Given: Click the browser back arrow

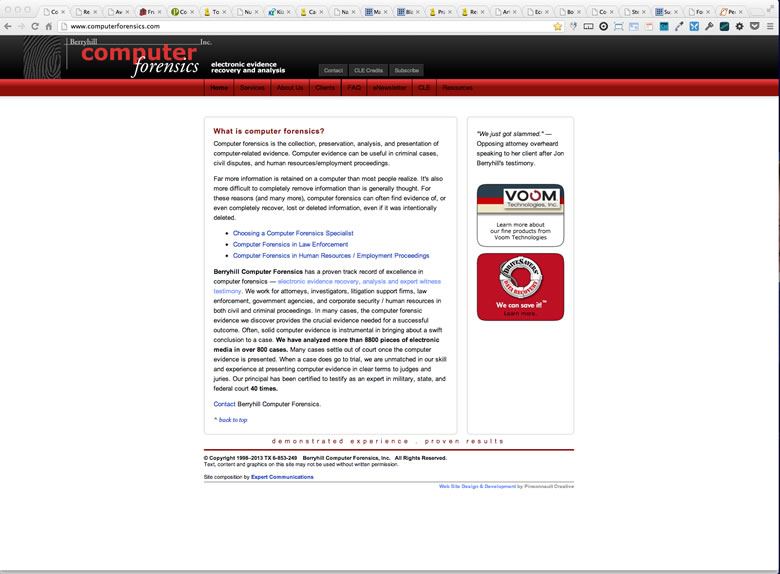Looking at the screenshot, I should pyautogui.click(x=8, y=26).
